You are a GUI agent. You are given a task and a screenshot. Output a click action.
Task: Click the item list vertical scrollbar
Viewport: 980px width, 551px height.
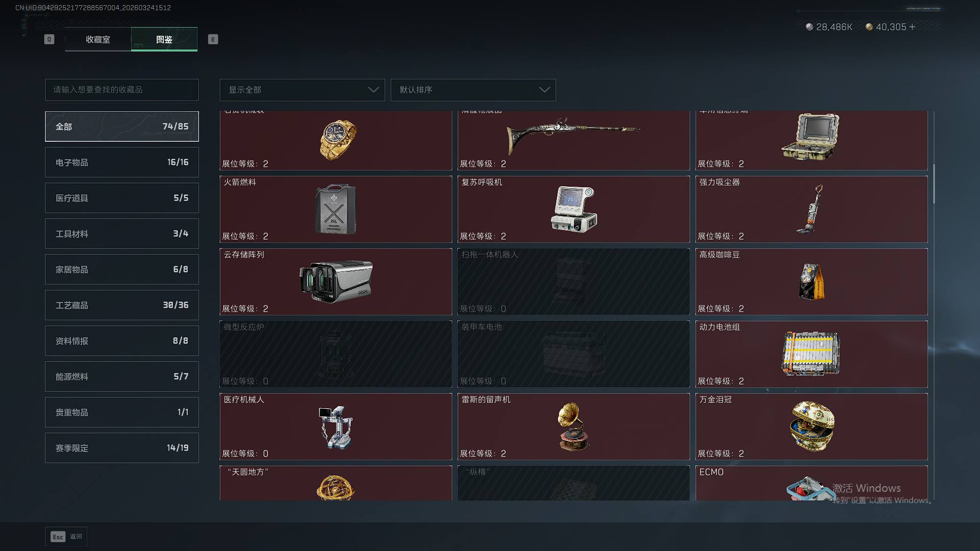(x=934, y=184)
